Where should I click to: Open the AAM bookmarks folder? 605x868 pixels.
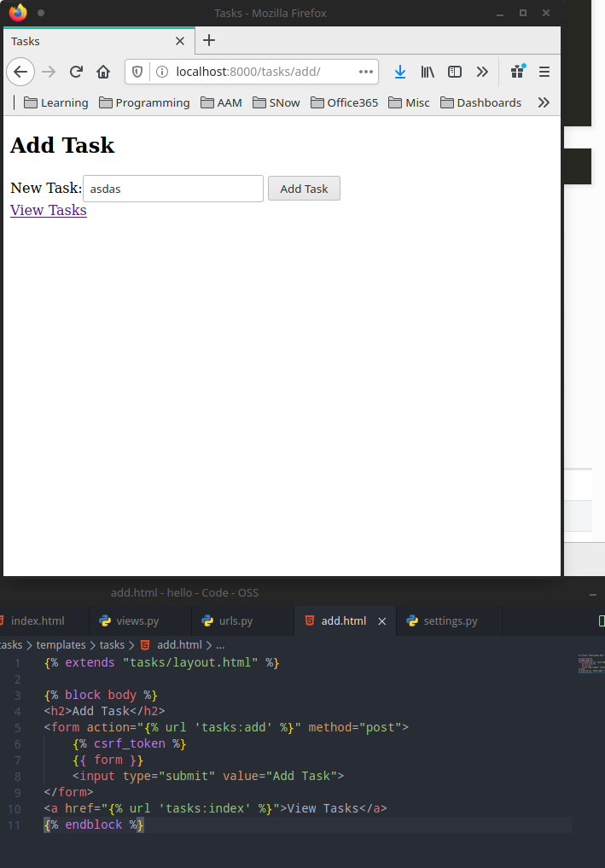tap(221, 102)
